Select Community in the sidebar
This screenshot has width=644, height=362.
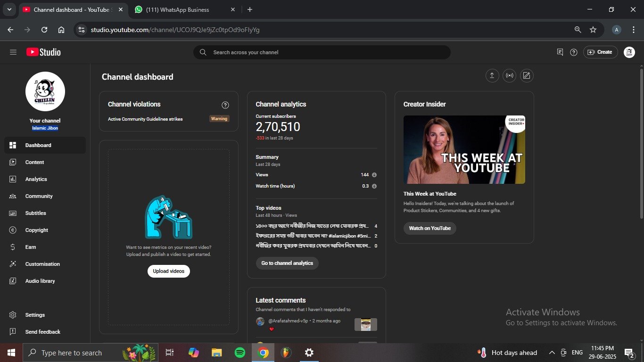[x=45, y=196]
